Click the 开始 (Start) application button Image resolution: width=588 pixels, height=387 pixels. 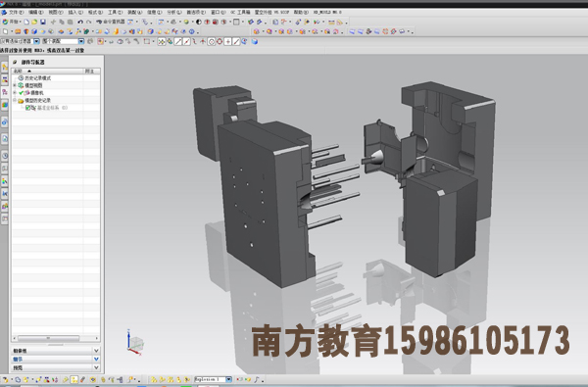coord(11,22)
